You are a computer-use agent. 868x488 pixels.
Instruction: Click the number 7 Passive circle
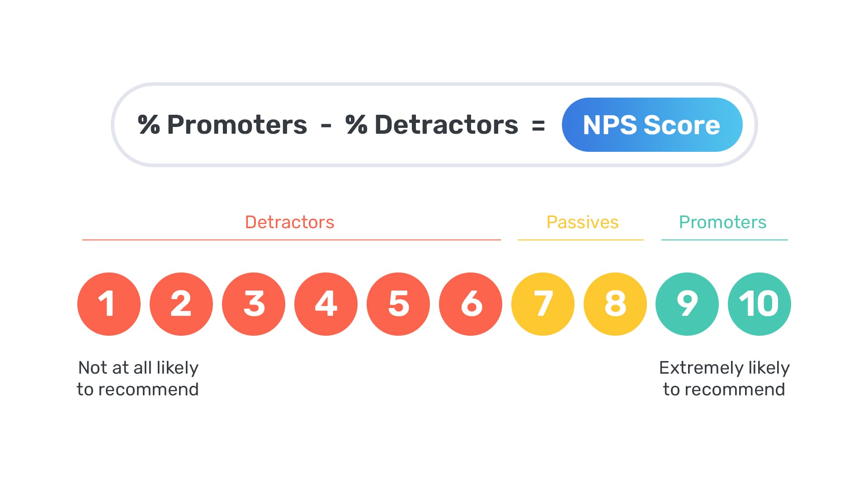pyautogui.click(x=542, y=304)
